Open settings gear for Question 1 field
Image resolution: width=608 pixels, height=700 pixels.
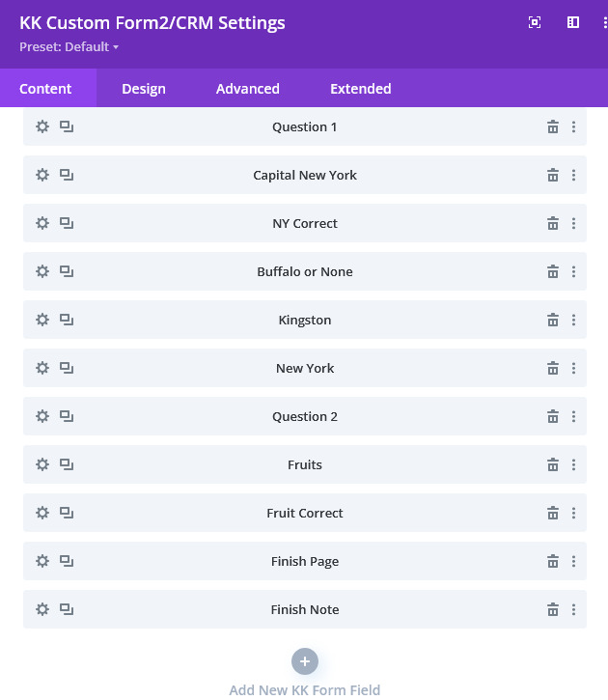(x=42, y=126)
